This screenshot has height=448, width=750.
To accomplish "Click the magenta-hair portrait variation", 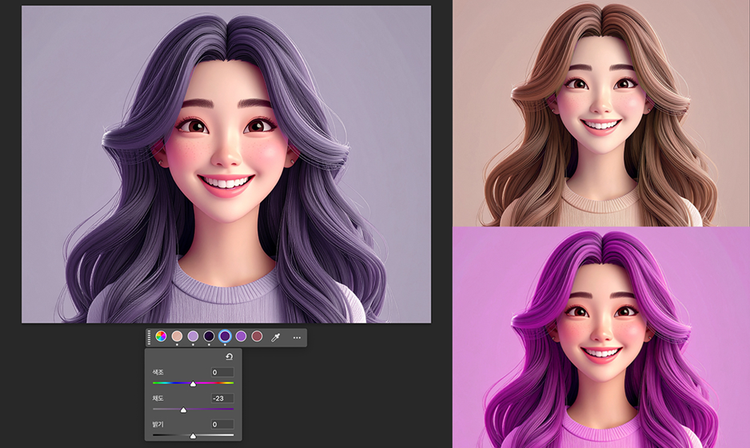I will point(601,338).
